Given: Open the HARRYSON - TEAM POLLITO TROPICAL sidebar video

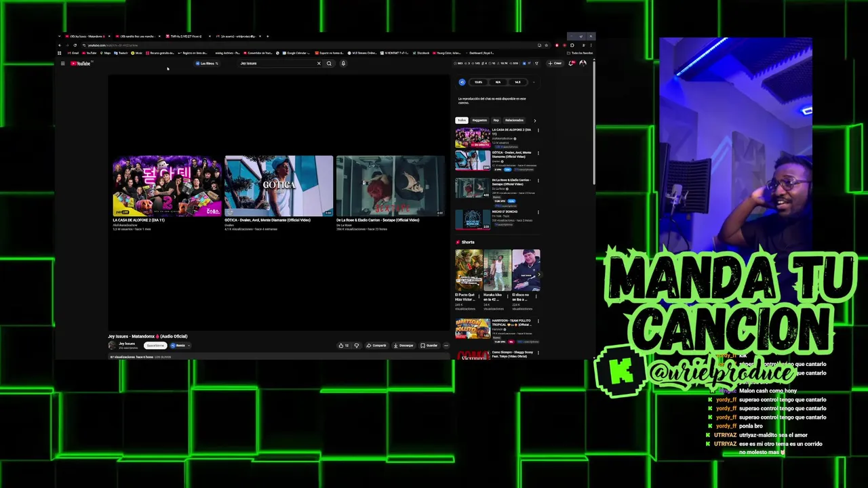Looking at the screenshot, I should pyautogui.click(x=473, y=329).
